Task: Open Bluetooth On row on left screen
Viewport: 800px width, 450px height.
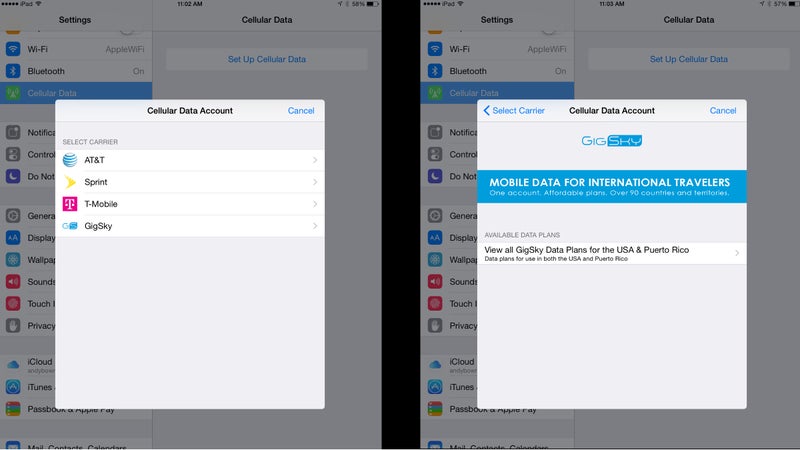Action: pyautogui.click(x=76, y=71)
